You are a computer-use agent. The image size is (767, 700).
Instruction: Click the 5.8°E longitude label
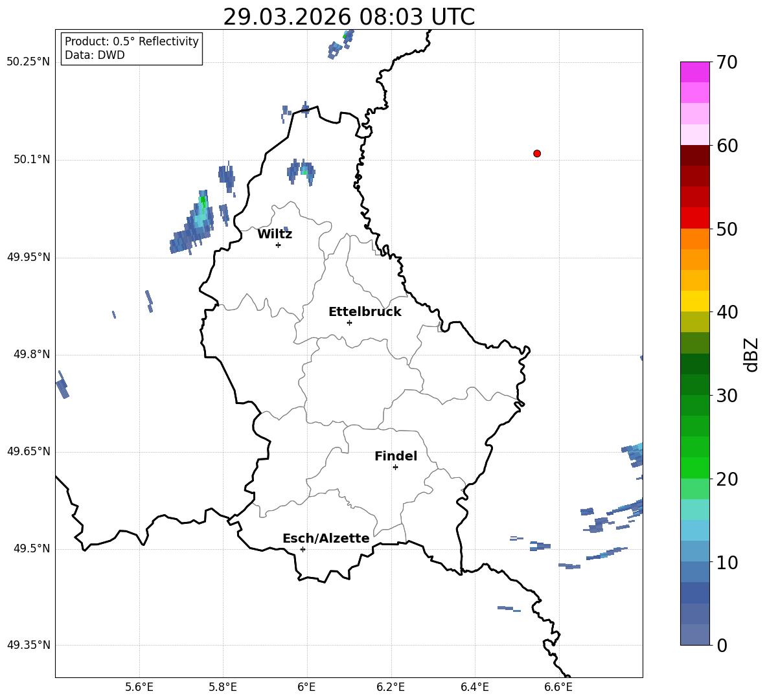[223, 687]
